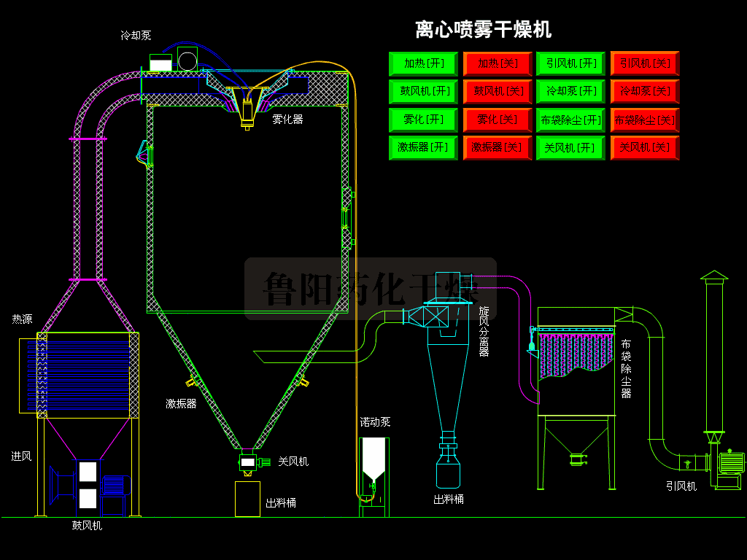Click the red 加热[关] button

pyautogui.click(x=498, y=63)
